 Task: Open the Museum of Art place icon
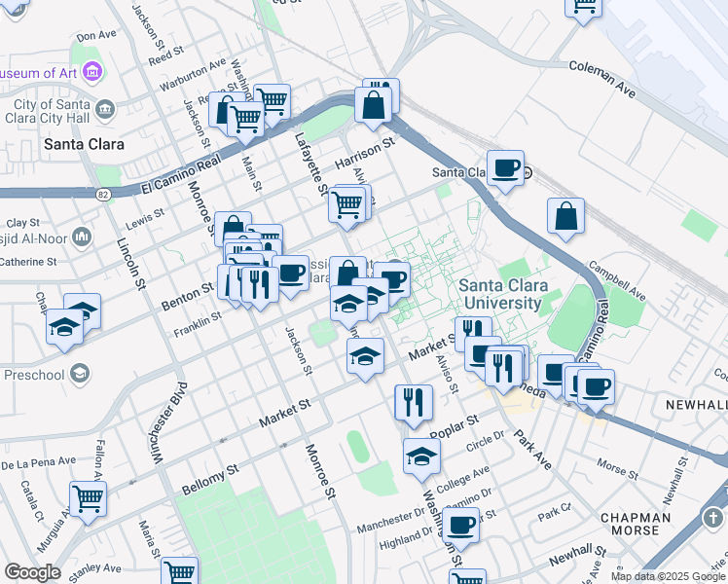click(x=92, y=72)
